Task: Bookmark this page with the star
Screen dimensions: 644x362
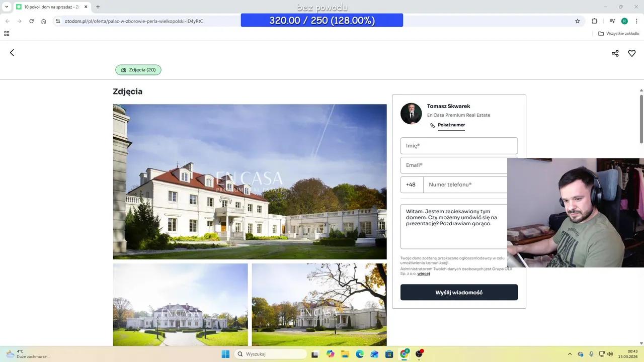Action: (x=578, y=21)
